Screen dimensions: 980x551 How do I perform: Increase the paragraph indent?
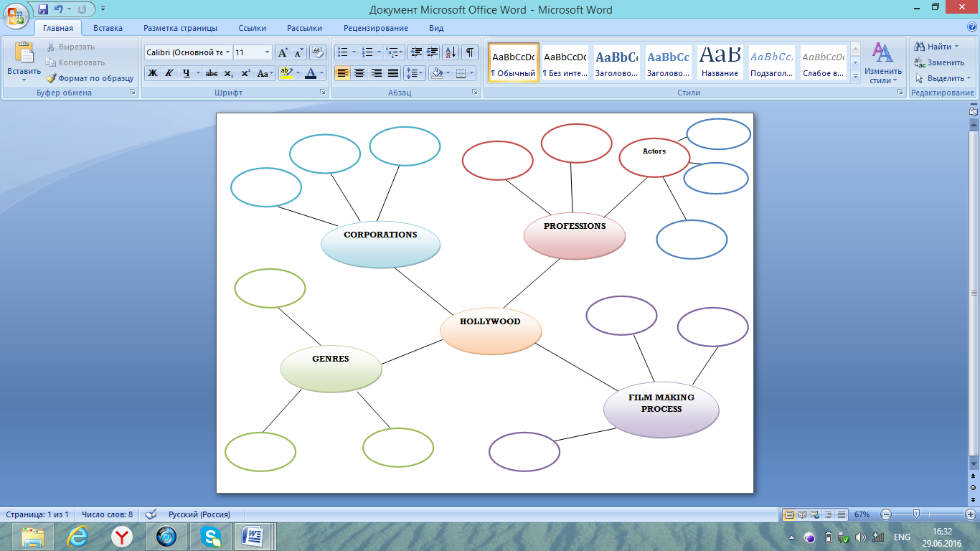(433, 52)
